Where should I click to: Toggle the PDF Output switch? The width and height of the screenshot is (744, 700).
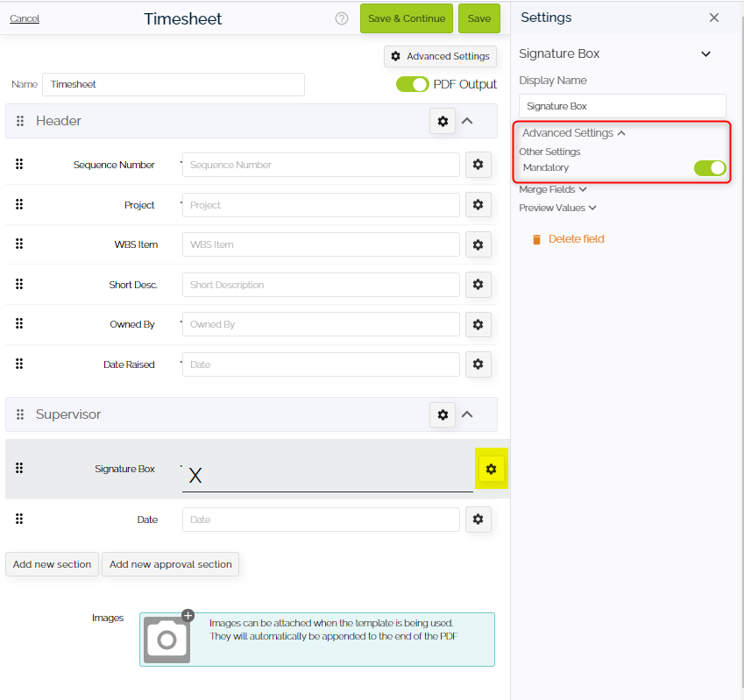(x=413, y=84)
